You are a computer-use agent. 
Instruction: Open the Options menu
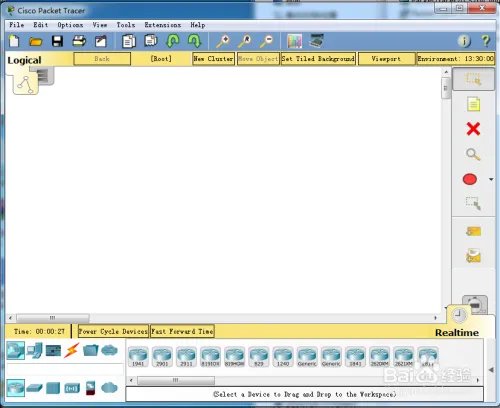pos(70,25)
